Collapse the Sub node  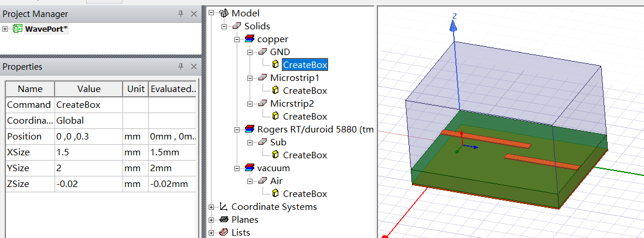pos(250,142)
